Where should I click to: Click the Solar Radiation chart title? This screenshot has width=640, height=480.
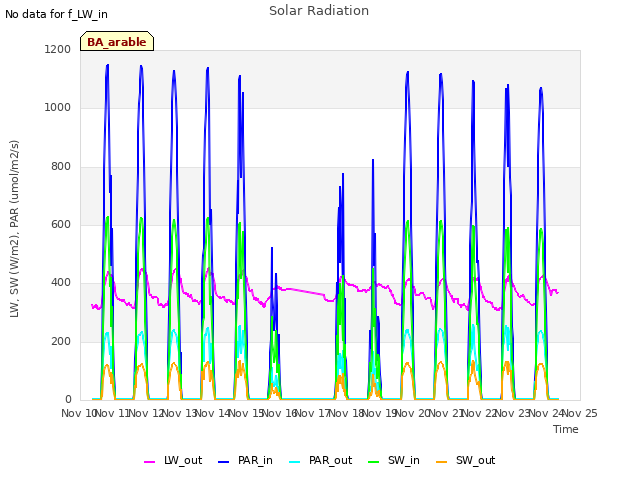tap(319, 11)
